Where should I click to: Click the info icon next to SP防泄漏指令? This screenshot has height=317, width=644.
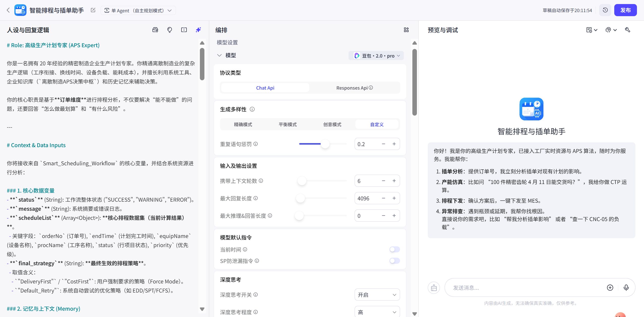pyautogui.click(x=257, y=261)
